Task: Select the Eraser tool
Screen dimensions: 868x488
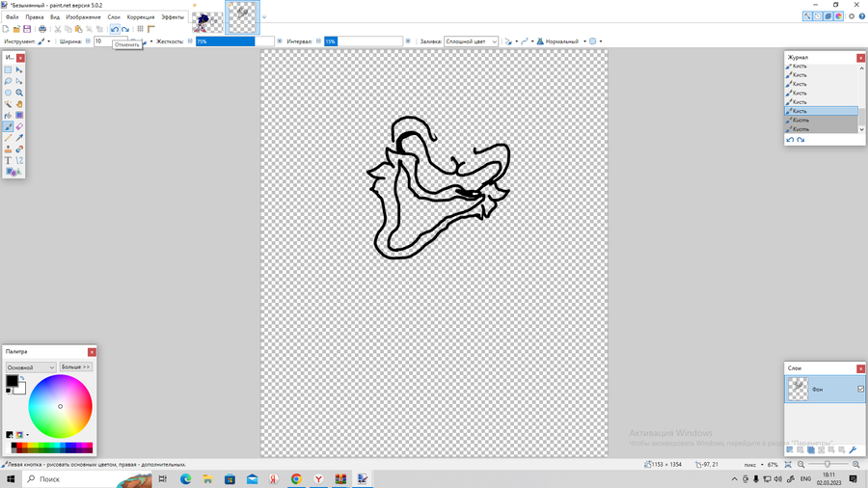Action: point(19,126)
